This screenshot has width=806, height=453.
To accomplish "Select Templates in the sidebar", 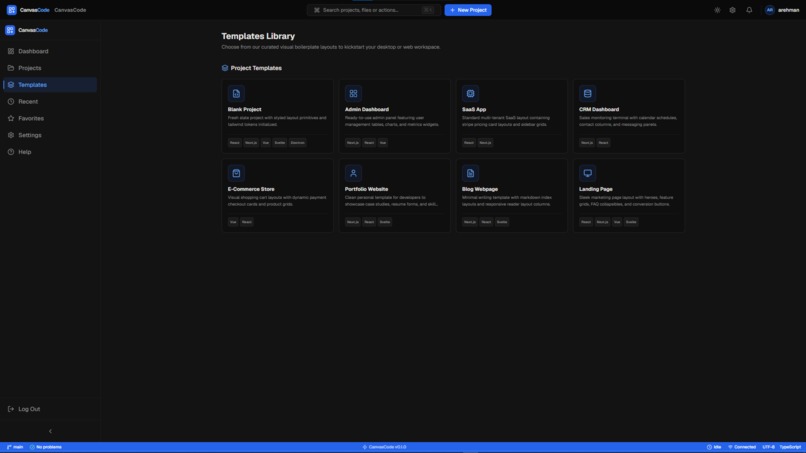I will pos(50,85).
